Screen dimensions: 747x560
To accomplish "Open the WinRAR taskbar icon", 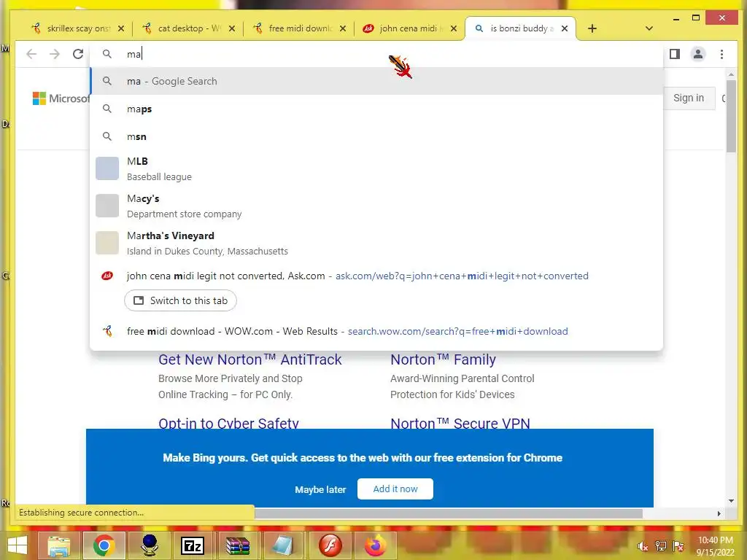I will (238, 545).
